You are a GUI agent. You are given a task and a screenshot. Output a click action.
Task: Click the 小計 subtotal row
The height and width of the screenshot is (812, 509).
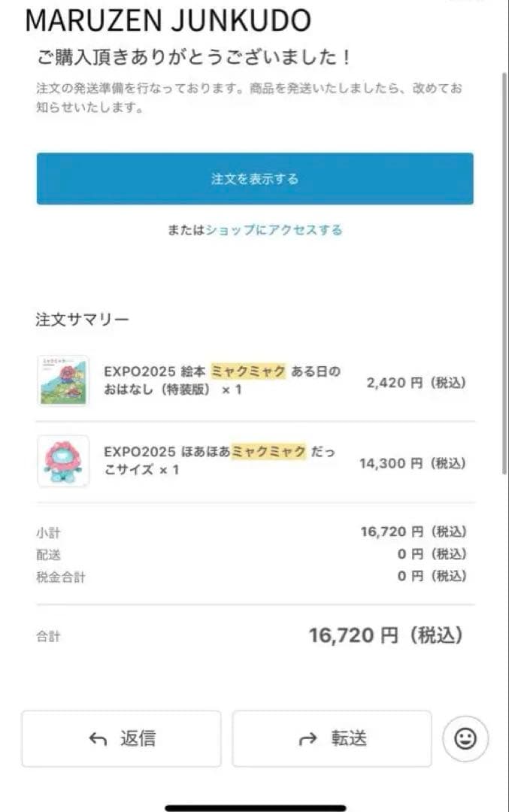[47, 531]
